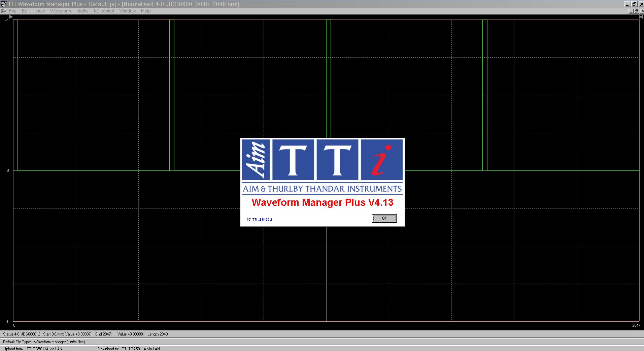Click the red 'i' logo tile
644x351 pixels.
click(382, 160)
